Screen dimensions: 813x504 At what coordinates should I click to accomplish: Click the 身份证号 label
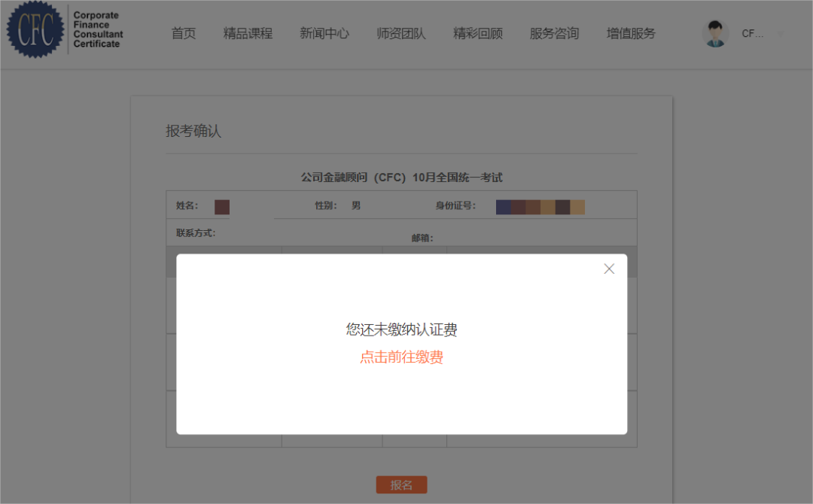[x=455, y=205]
